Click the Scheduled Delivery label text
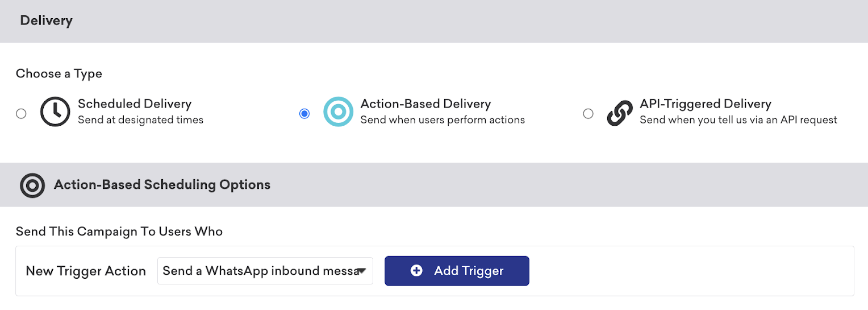The width and height of the screenshot is (868, 310). coord(135,104)
